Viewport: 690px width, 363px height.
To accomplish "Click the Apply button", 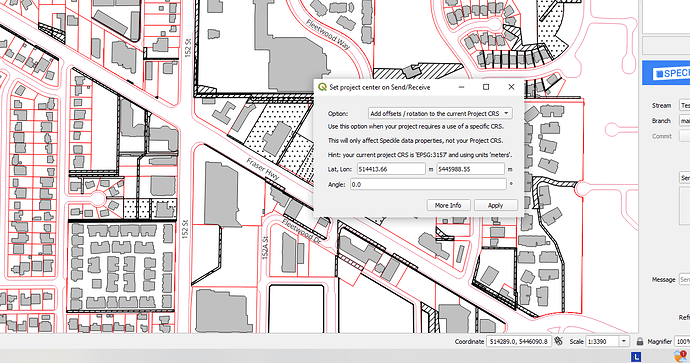I will coord(495,205).
